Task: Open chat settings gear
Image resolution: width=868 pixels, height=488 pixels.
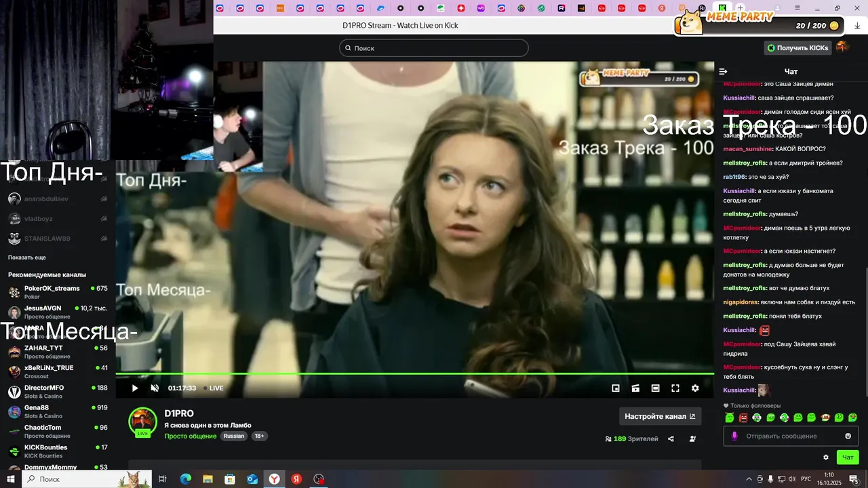Action: [x=826, y=457]
